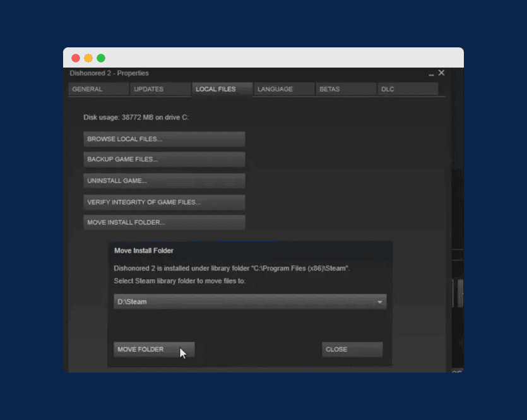Click the Uninstall Game button
This screenshot has height=420, width=527.
[x=164, y=181]
